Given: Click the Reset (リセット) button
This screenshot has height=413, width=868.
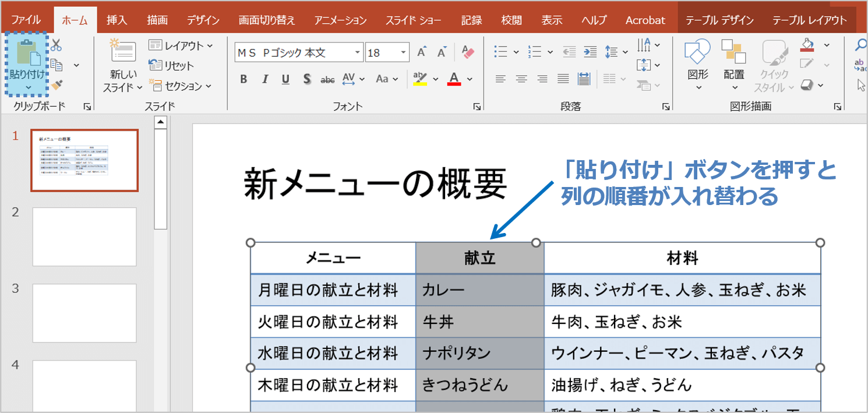Looking at the screenshot, I should [172, 66].
